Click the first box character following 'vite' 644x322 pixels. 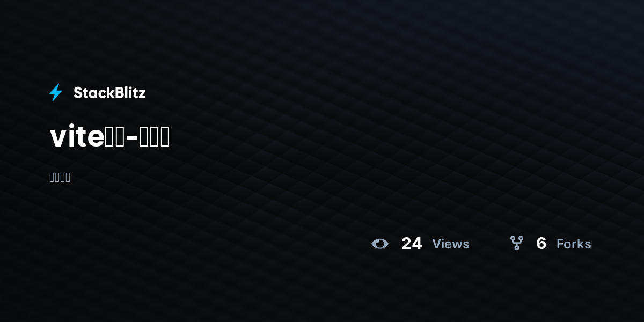[x=110, y=137]
